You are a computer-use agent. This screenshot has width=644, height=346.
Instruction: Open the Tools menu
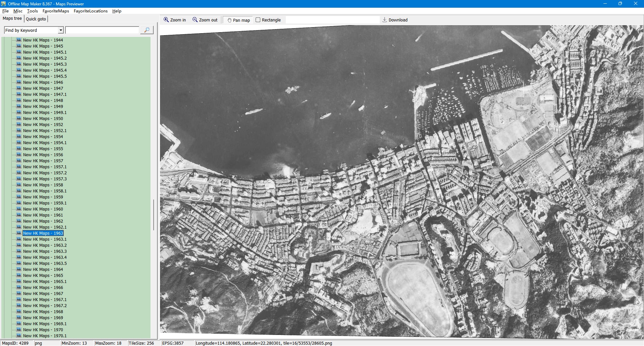(x=32, y=11)
